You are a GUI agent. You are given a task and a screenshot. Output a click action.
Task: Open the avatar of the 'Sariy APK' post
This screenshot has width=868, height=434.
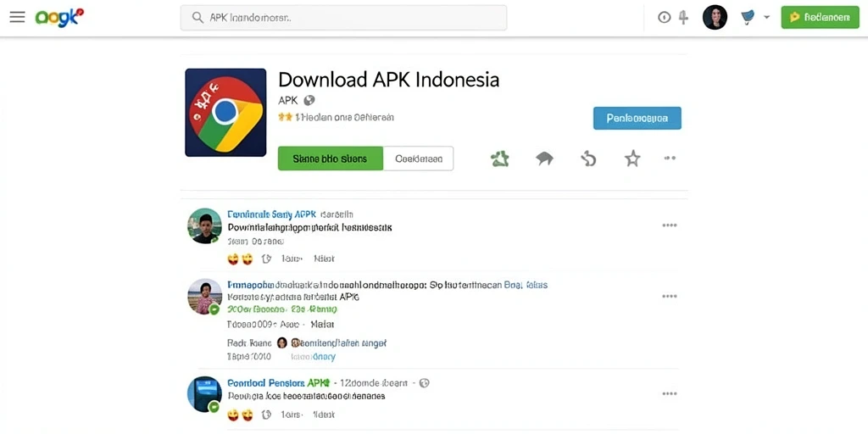[204, 225]
